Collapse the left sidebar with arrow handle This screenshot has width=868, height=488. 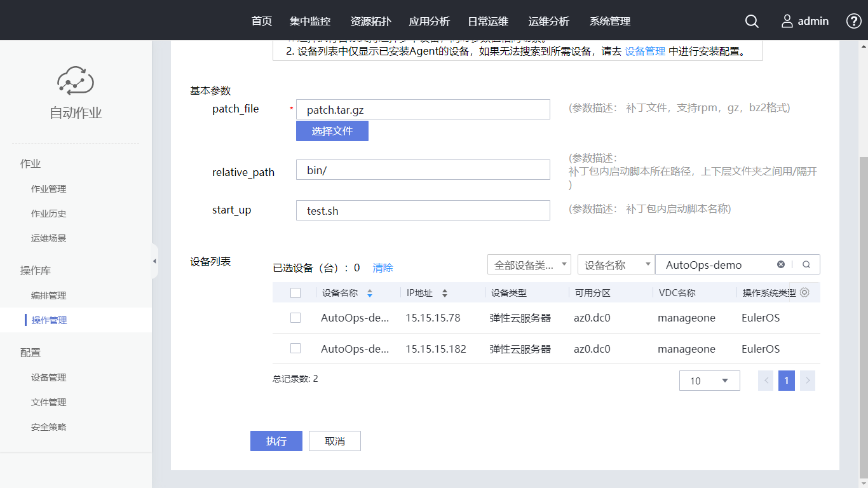[x=154, y=261]
